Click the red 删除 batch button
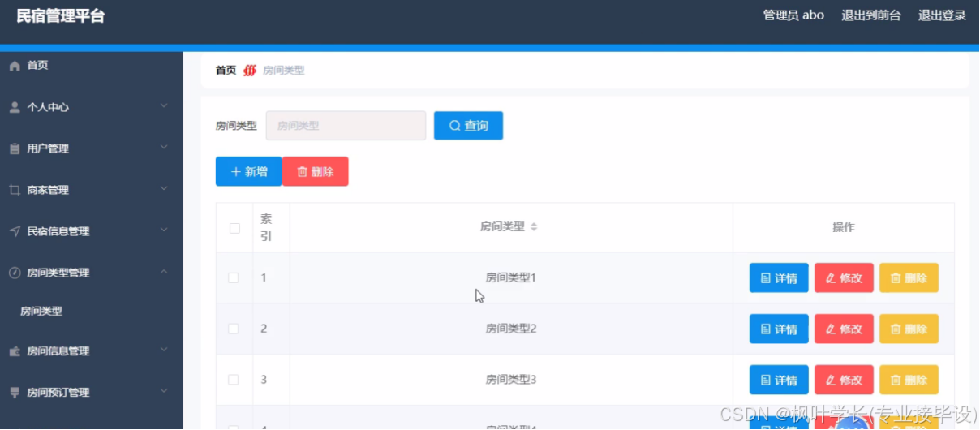The image size is (980, 430). tap(316, 171)
